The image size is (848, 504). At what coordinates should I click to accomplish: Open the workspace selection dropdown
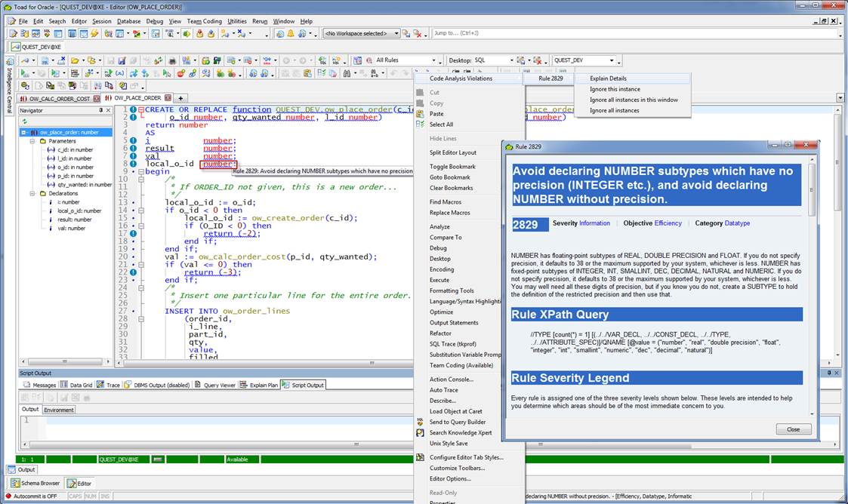[396, 33]
